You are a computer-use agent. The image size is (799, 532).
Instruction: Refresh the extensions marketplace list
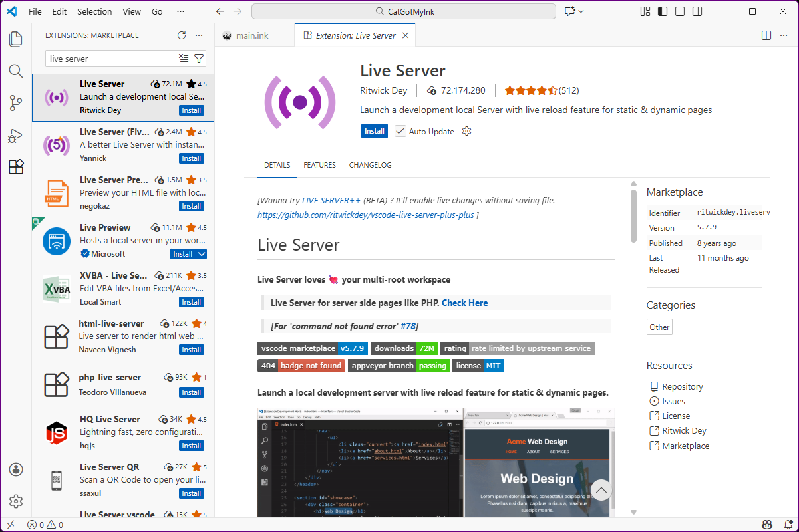(182, 35)
